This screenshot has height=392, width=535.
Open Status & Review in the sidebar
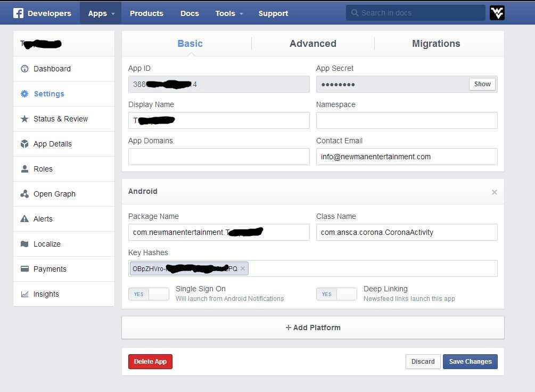click(64, 119)
